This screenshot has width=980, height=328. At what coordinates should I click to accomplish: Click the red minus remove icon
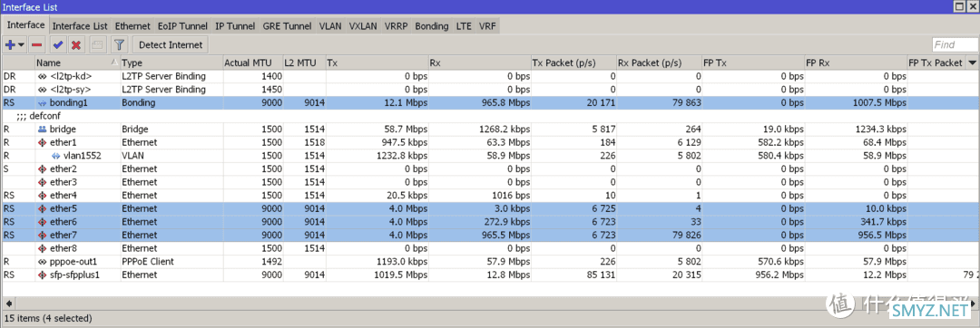[x=37, y=45]
